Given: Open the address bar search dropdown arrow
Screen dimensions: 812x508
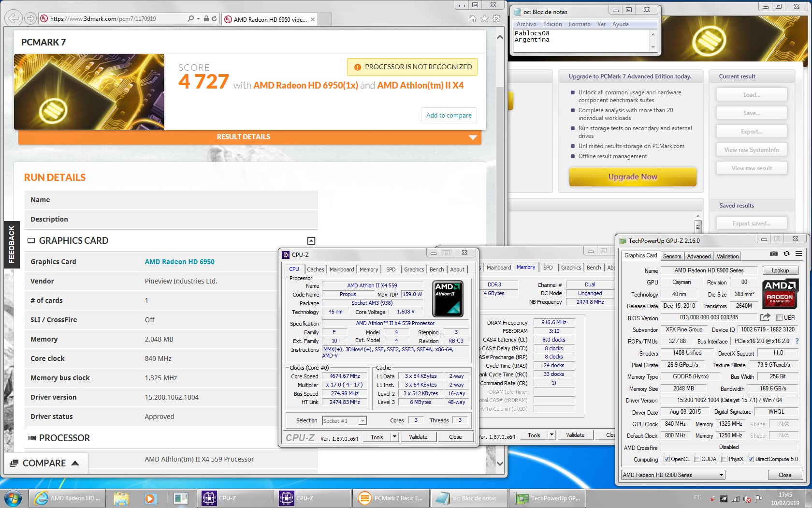Looking at the screenshot, I should click(198, 18).
